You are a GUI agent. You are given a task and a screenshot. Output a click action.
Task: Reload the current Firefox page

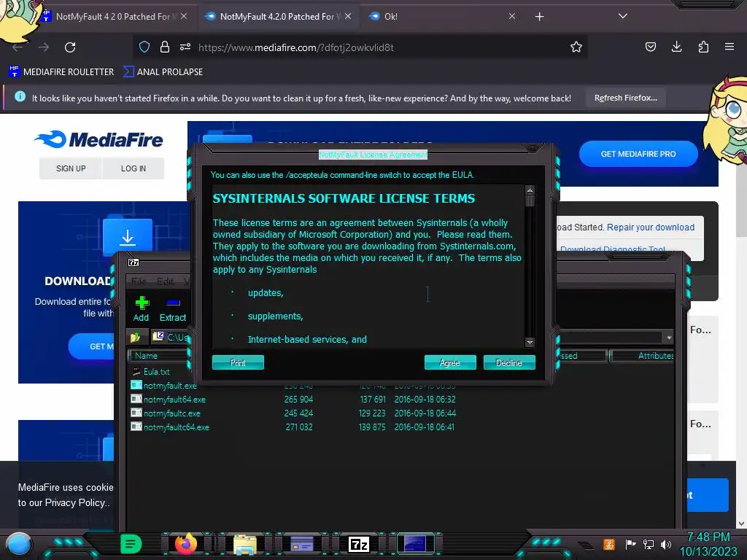tap(70, 47)
